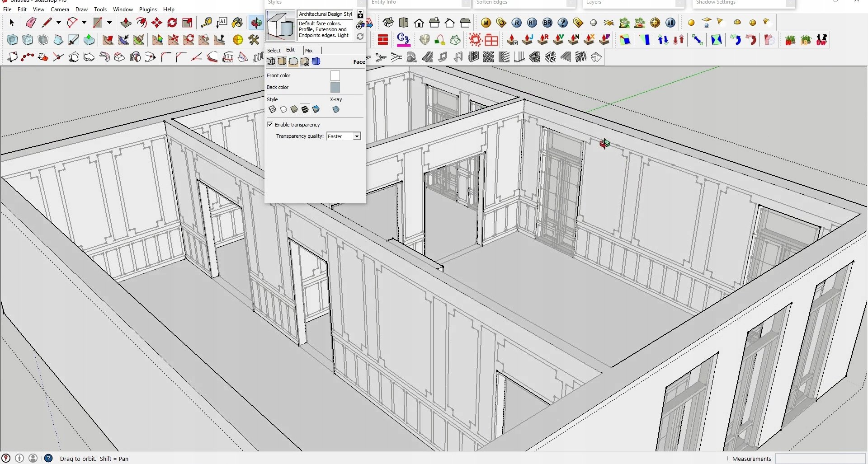Switch to the Mix tab in Styles
The width and height of the screenshot is (868, 464).
coord(309,51)
